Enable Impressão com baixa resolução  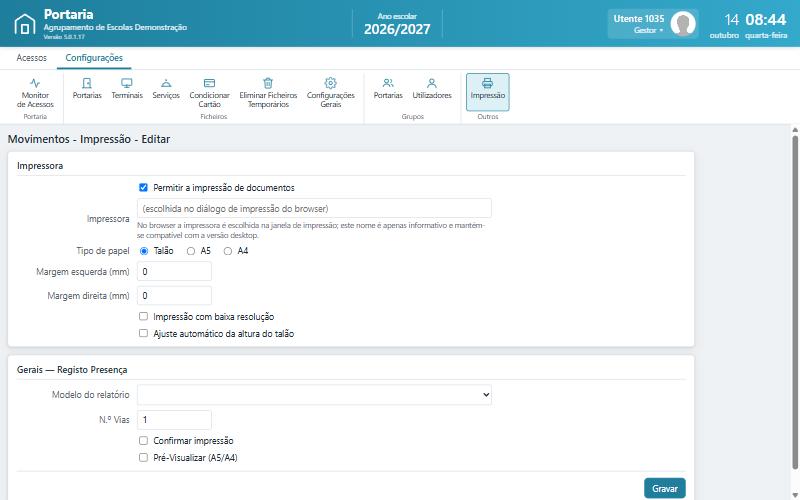[x=143, y=316]
